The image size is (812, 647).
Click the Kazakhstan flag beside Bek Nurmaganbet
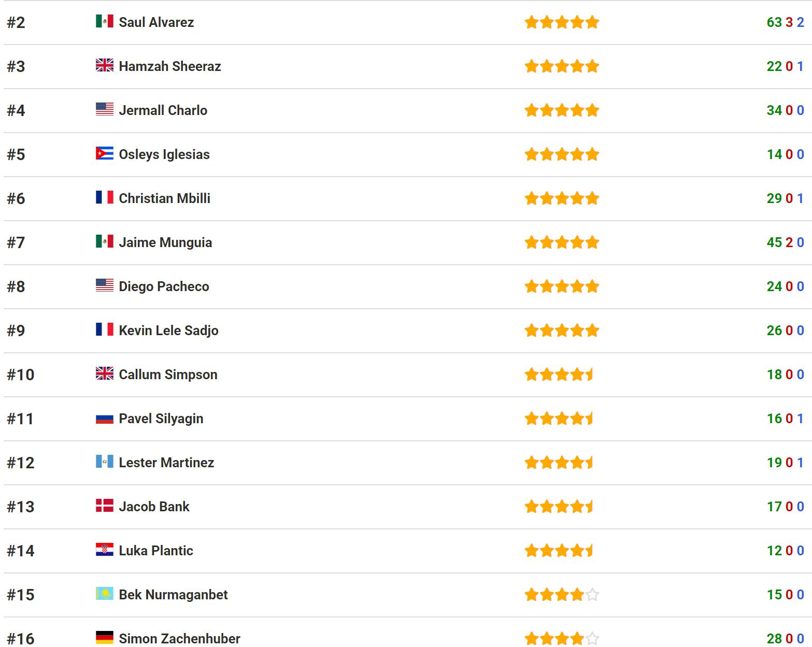click(x=104, y=594)
